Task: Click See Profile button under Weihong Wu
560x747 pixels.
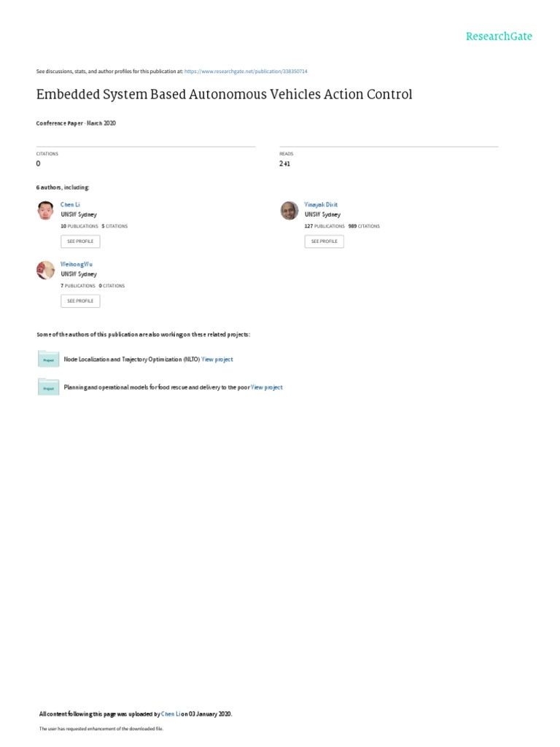Action: [x=80, y=301]
